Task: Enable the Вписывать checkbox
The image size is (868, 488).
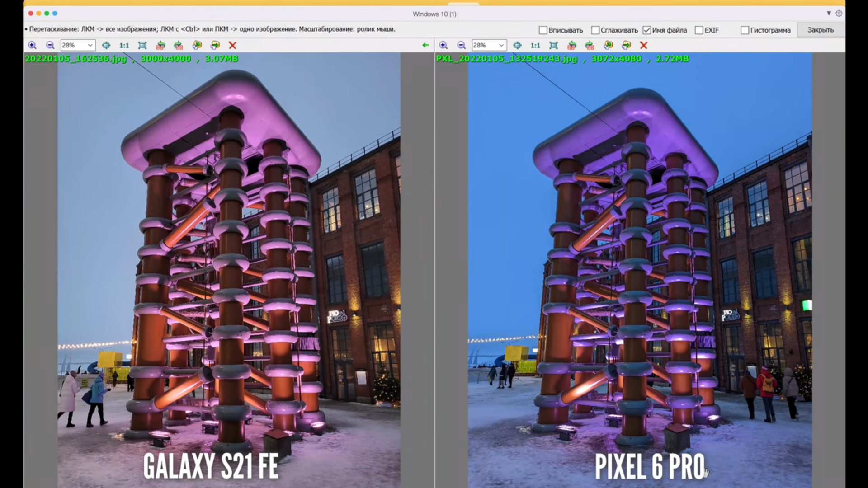Action: [x=543, y=30]
